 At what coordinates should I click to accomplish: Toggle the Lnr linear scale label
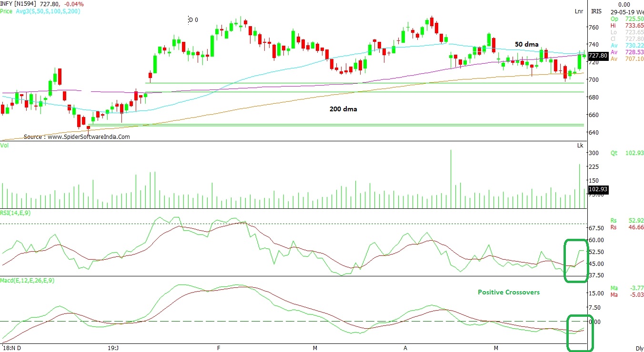pyautogui.click(x=579, y=11)
